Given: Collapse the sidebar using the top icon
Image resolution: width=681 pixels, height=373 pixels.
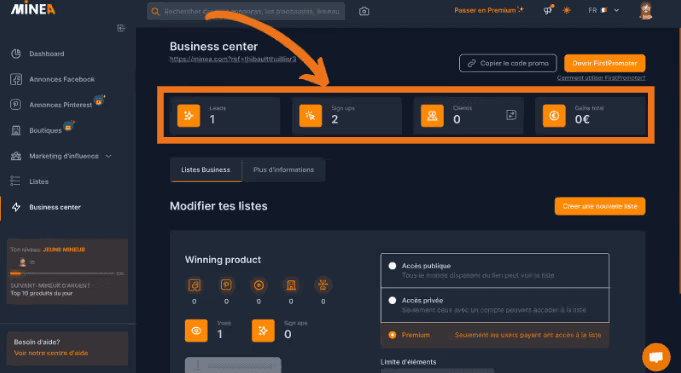Looking at the screenshot, I should (x=121, y=28).
